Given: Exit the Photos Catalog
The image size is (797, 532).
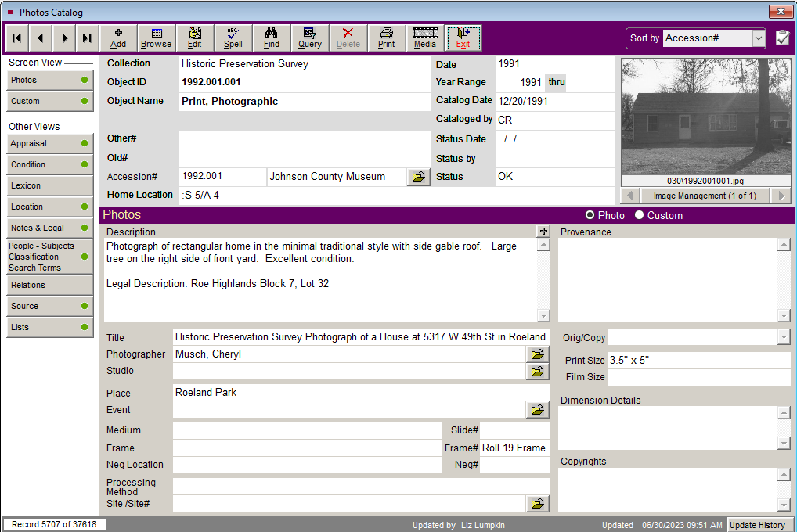Looking at the screenshot, I should [x=463, y=38].
